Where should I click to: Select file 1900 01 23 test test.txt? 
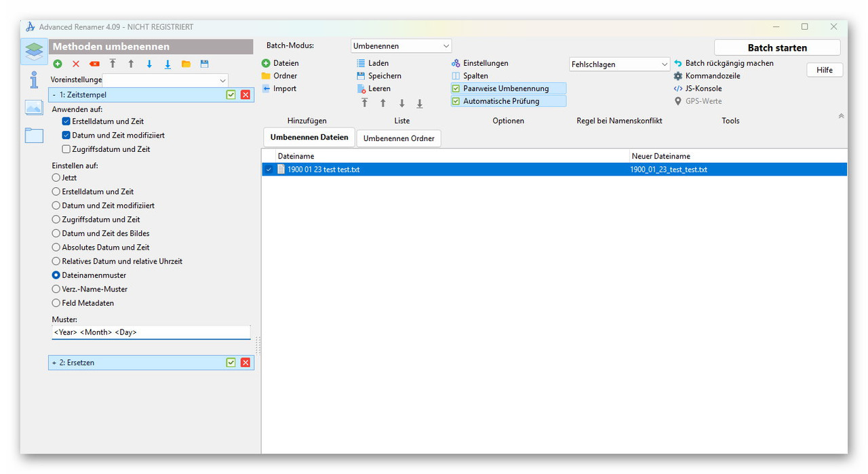point(323,170)
